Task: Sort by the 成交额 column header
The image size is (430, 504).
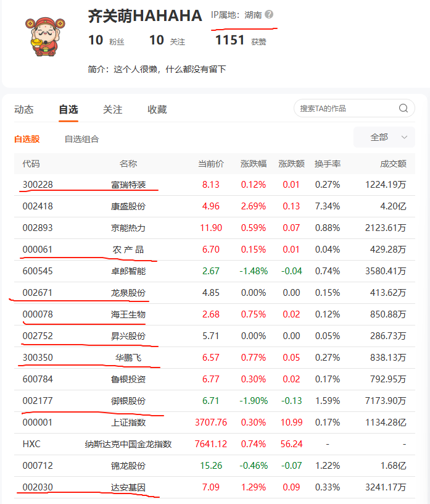Action: click(x=394, y=164)
